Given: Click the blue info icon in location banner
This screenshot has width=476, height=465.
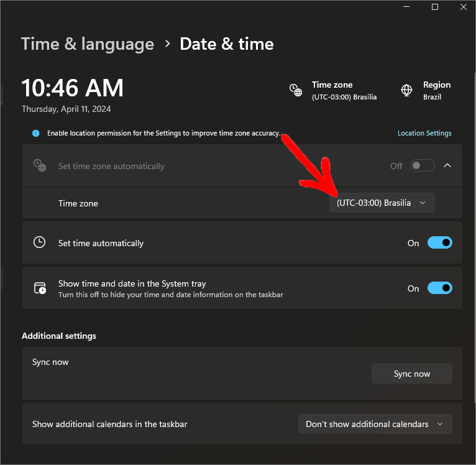Looking at the screenshot, I should click(x=36, y=133).
